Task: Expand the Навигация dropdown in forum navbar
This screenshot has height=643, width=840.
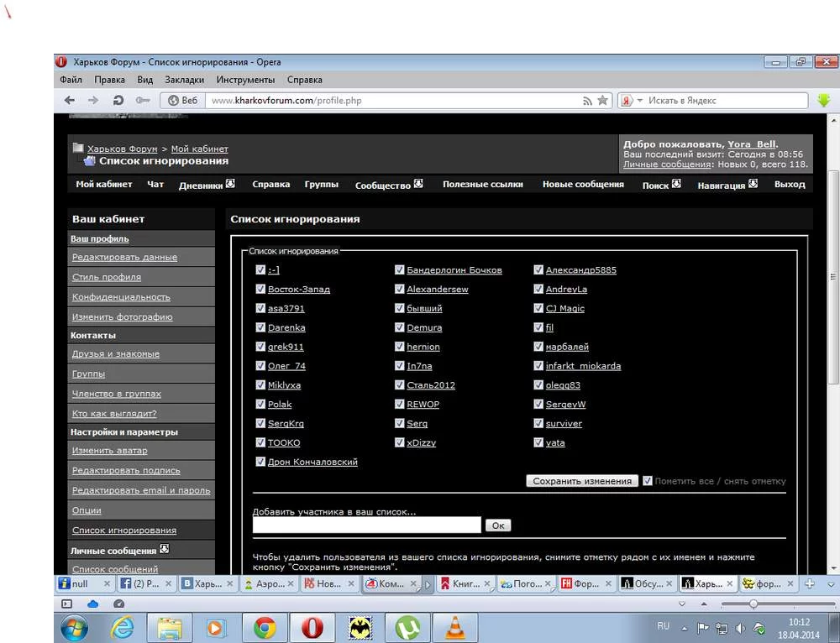Action: pos(753,184)
